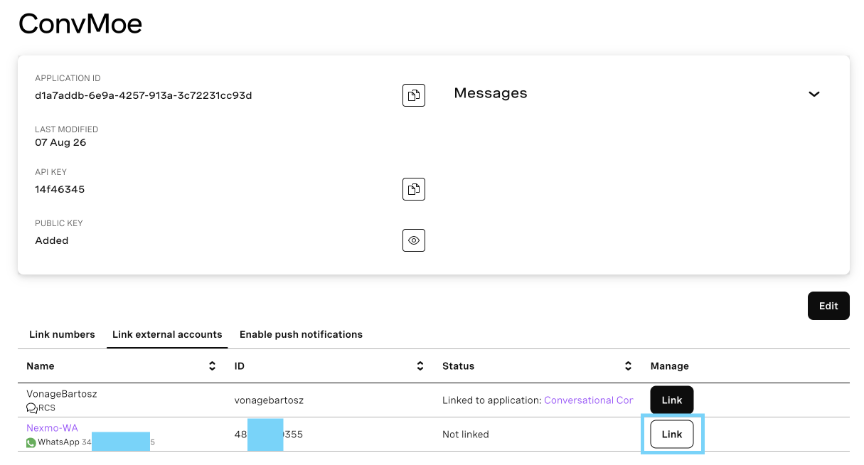Open the Enable push notifications tab
864x465 pixels.
point(301,334)
